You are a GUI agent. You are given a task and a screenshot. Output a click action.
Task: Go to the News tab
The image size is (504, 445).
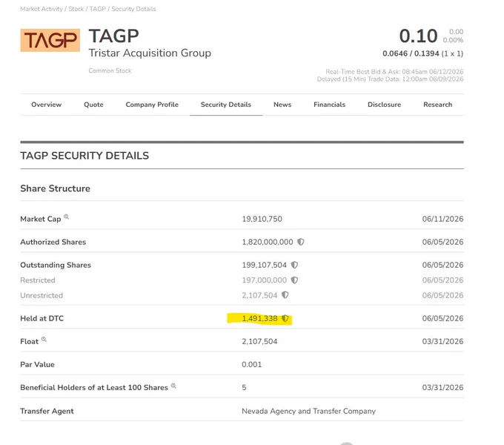tap(282, 105)
